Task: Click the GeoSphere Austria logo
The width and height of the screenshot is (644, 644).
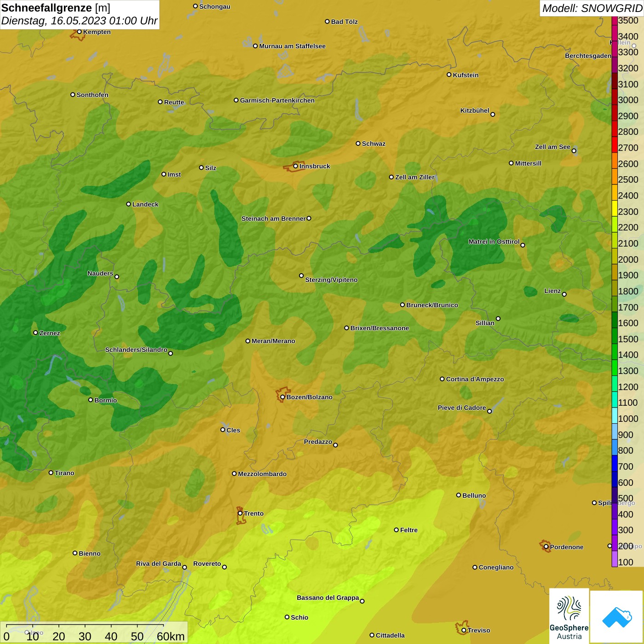Action: click(x=569, y=615)
